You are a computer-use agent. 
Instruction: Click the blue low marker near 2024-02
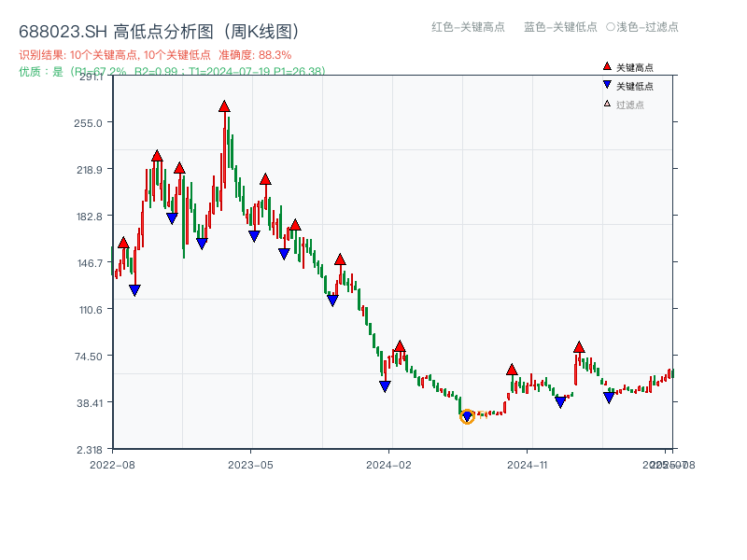[386, 386]
